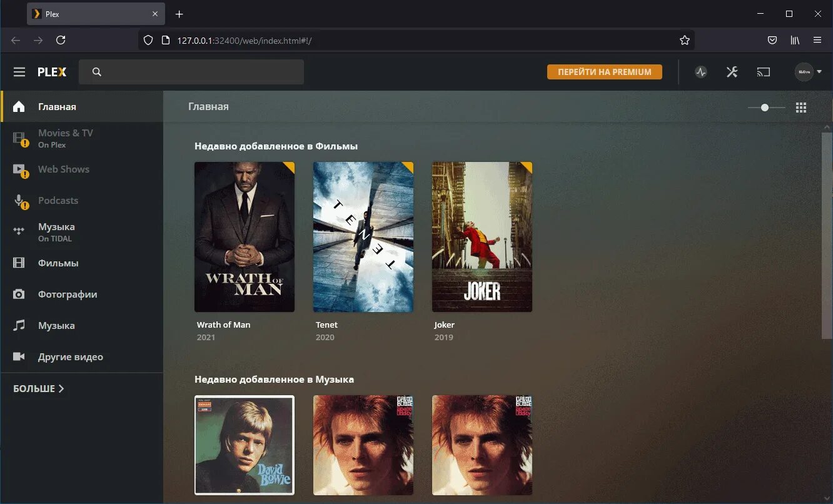Open Podcasts in sidebar
The height and width of the screenshot is (504, 833).
point(82,201)
